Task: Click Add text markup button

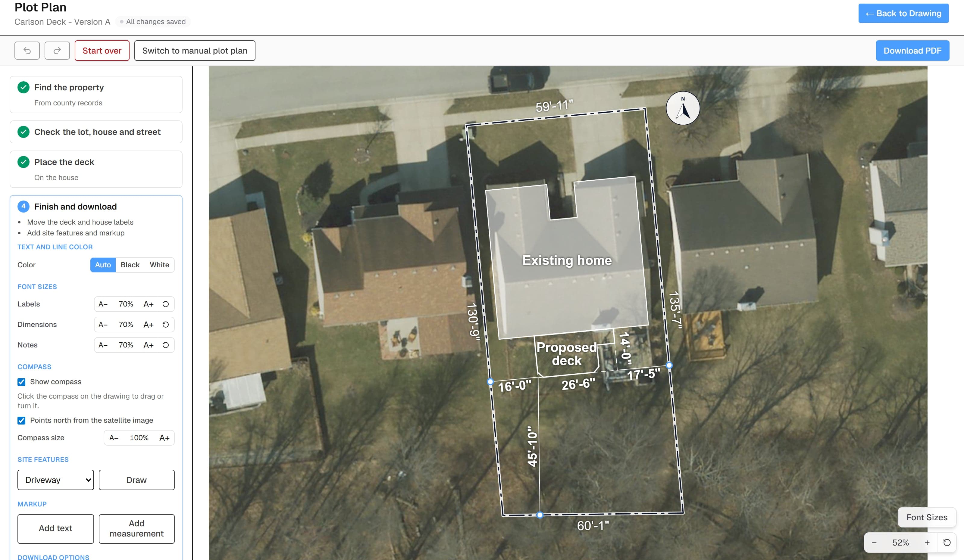Action: tap(55, 528)
